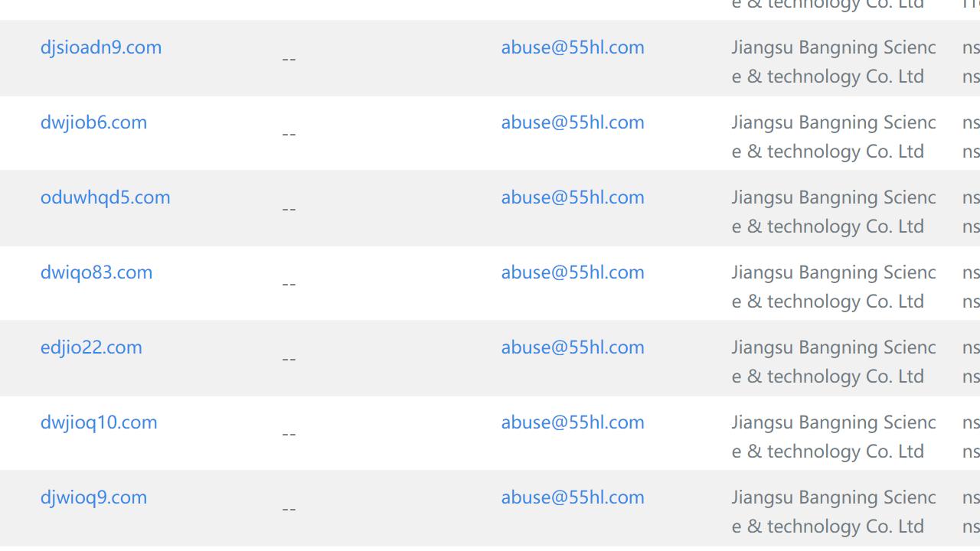This screenshot has height=551, width=980.
Task: Click Jiangsu Bangning registrar in edjio22.com row
Action: point(833,362)
